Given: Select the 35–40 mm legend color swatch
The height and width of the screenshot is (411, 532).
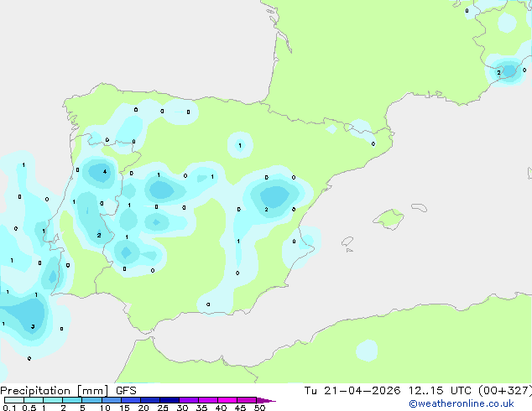Looking at the screenshot, I should 208,400.
